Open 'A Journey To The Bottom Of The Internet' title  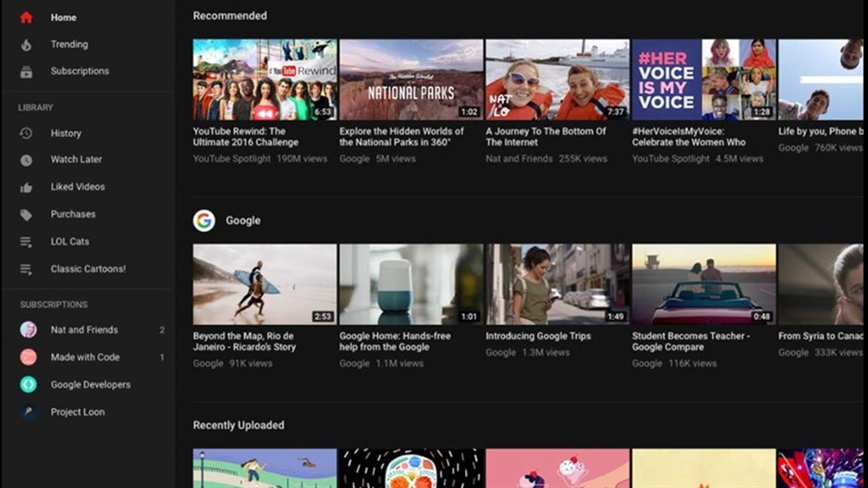tap(546, 137)
